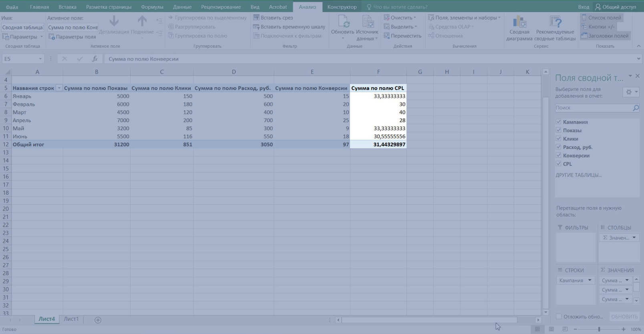The image size is (644, 334).
Task: Open the fields pane options arrow
Action: [x=630, y=76]
